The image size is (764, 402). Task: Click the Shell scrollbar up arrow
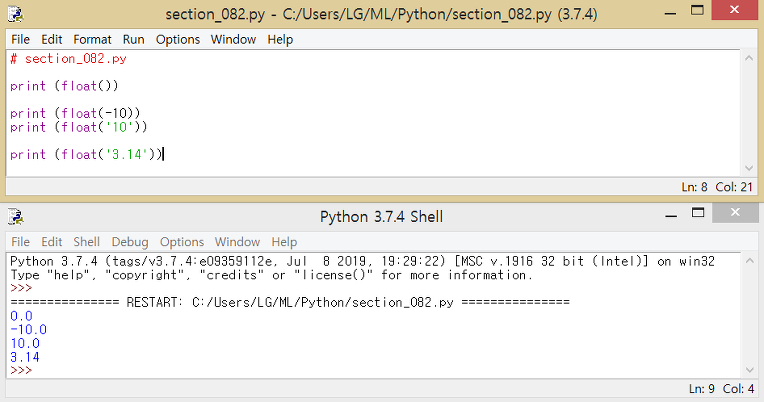point(749,261)
